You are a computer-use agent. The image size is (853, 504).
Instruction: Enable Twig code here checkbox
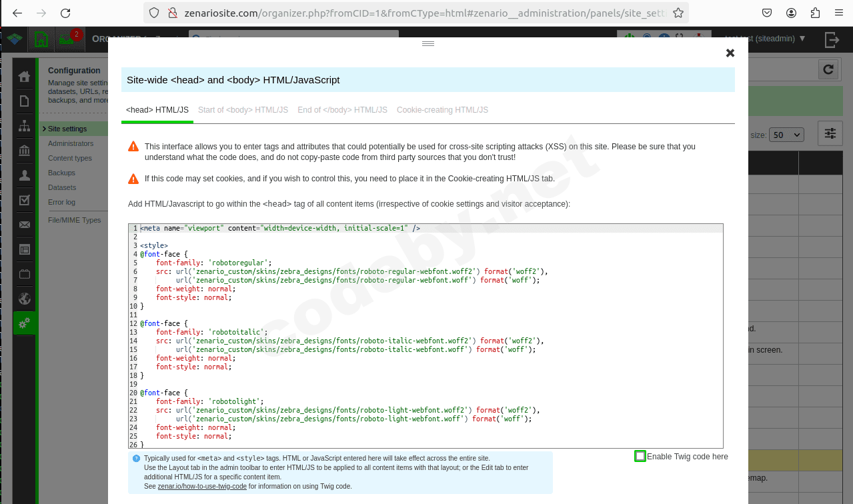(x=640, y=456)
